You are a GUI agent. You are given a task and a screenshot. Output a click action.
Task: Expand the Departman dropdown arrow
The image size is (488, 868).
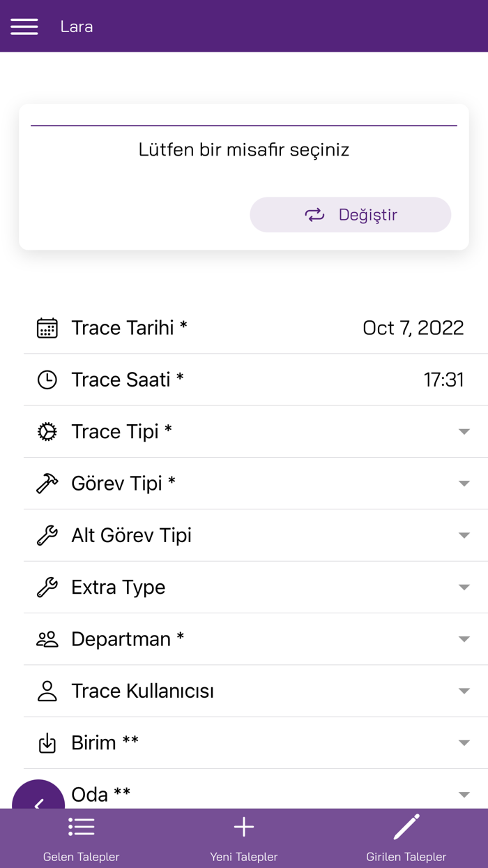click(464, 639)
